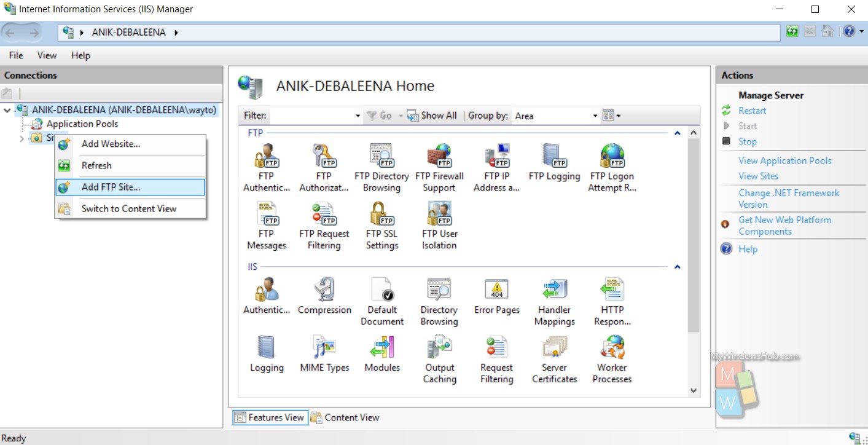This screenshot has height=445, width=868.
Task: Click View Sites link
Action: click(758, 176)
